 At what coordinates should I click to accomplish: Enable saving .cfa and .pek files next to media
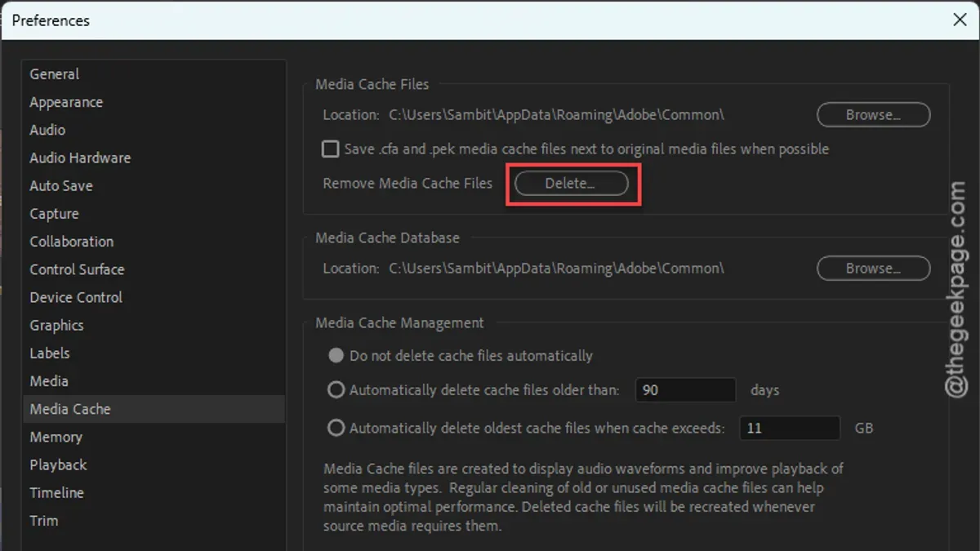point(330,149)
